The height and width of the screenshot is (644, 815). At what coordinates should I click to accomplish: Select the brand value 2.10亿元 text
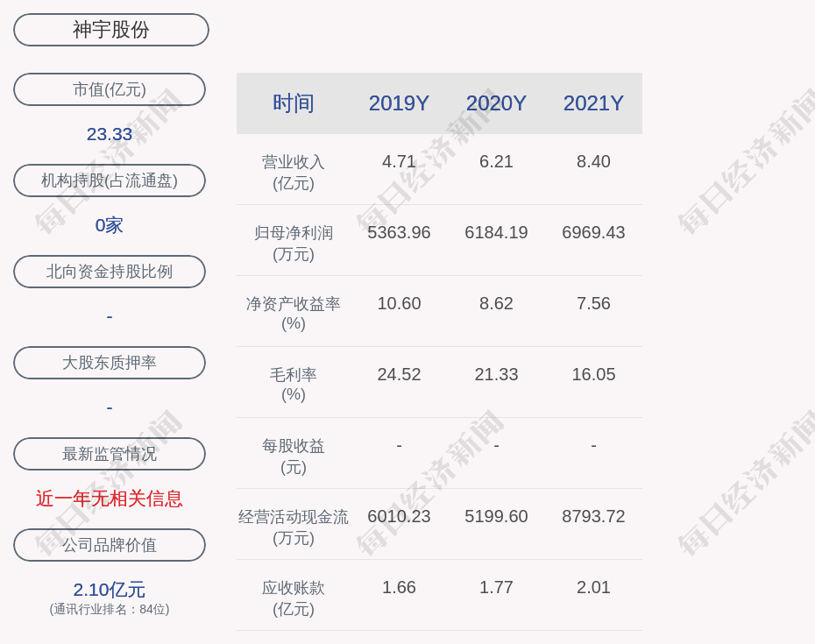point(110,590)
